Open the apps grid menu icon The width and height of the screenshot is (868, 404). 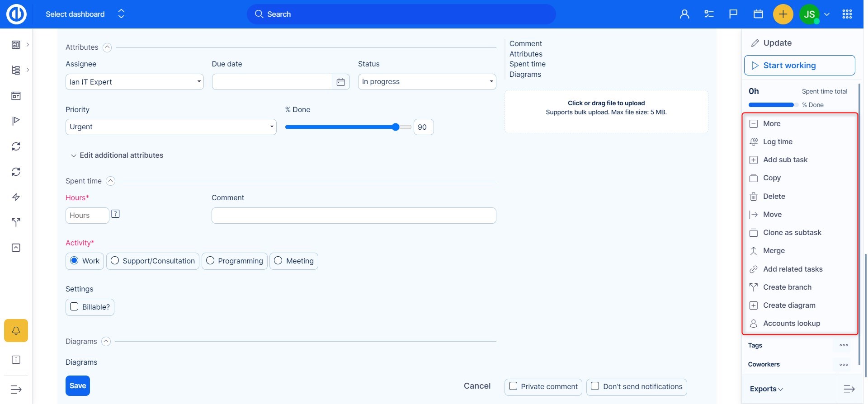click(847, 14)
